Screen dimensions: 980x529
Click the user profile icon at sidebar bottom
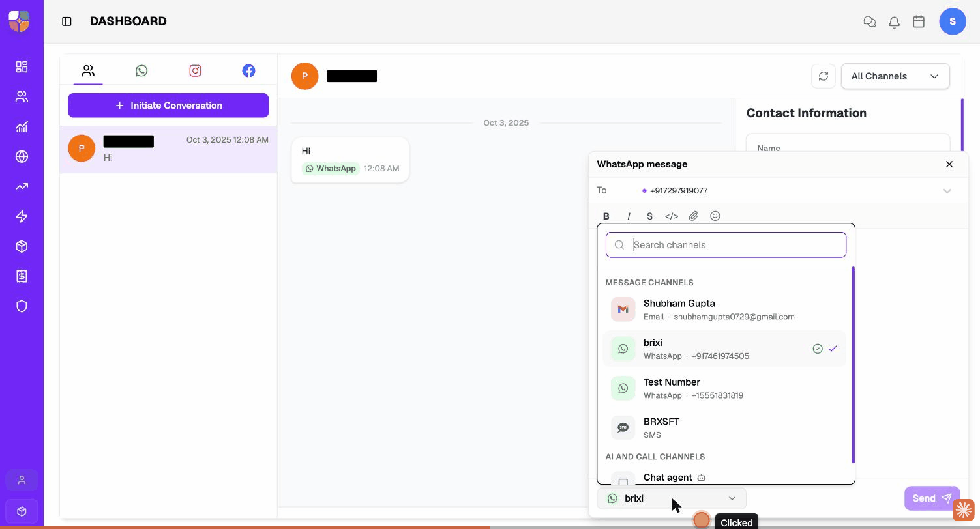coord(22,480)
